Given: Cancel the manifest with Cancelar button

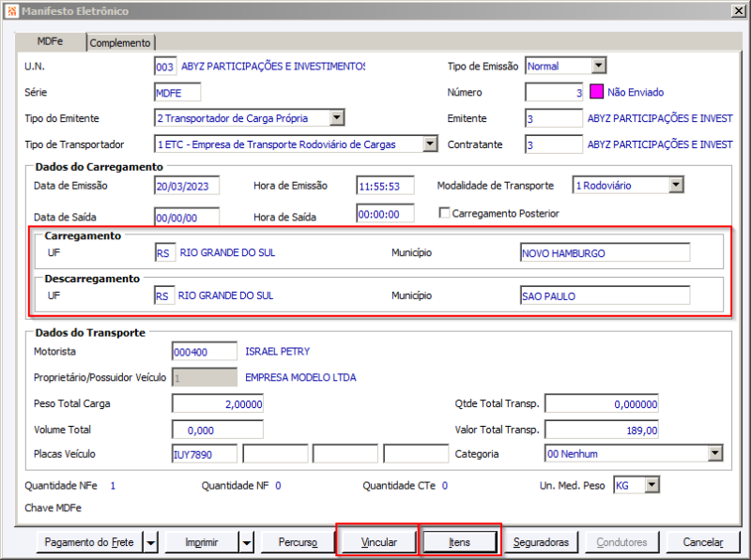Looking at the screenshot, I should coord(703,542).
